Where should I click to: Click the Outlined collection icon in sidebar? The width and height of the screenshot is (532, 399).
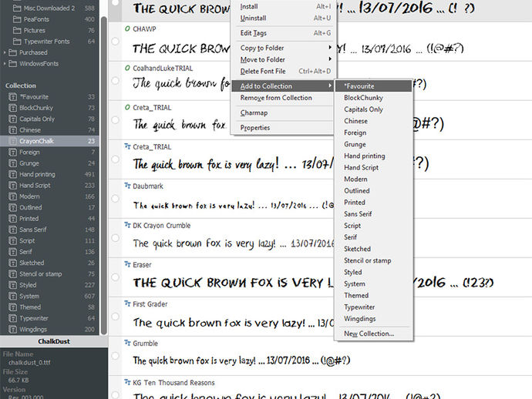pyautogui.click(x=12, y=207)
